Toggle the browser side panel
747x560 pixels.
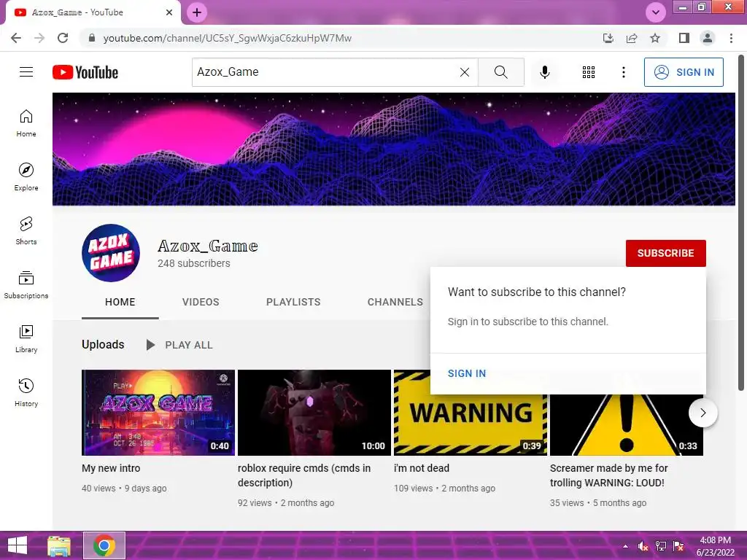pyautogui.click(x=684, y=38)
